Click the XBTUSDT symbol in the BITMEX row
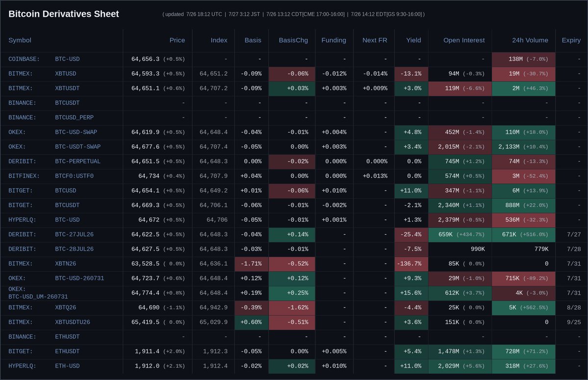Image resolution: width=588 pixels, height=380 pixels. pos(67,89)
